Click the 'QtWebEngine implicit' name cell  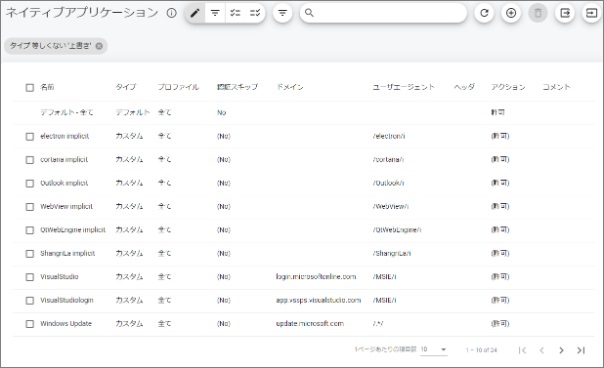(73, 230)
